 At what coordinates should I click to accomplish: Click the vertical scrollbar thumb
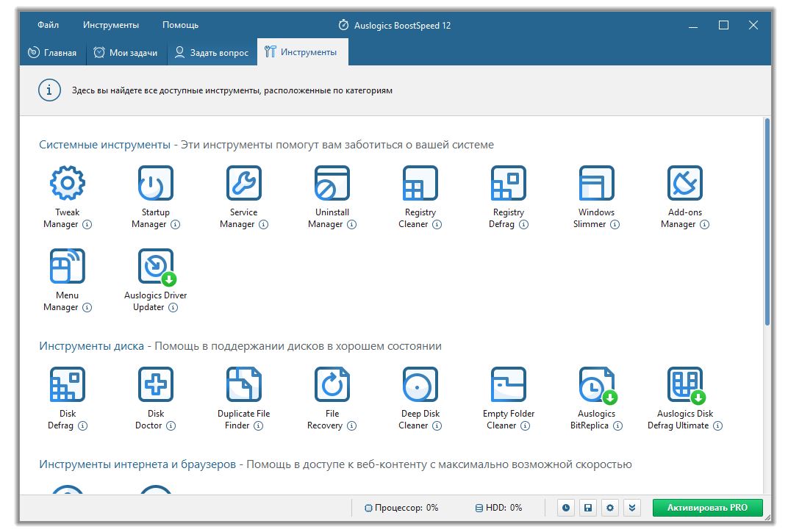[767, 221]
